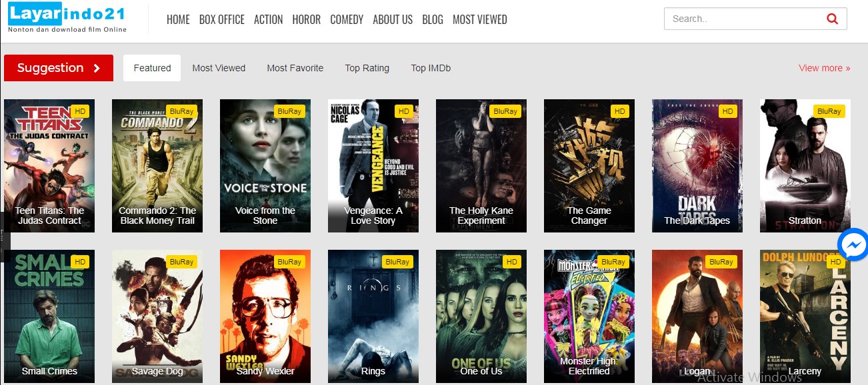
Task: Click the HD badge on The Dark Tapes
Action: 728,111
